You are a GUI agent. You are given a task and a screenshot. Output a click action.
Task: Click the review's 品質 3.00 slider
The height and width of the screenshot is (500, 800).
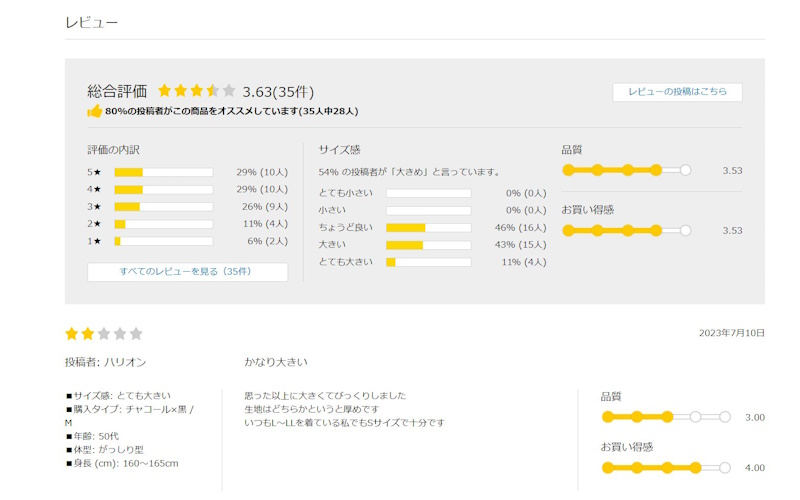click(665, 417)
